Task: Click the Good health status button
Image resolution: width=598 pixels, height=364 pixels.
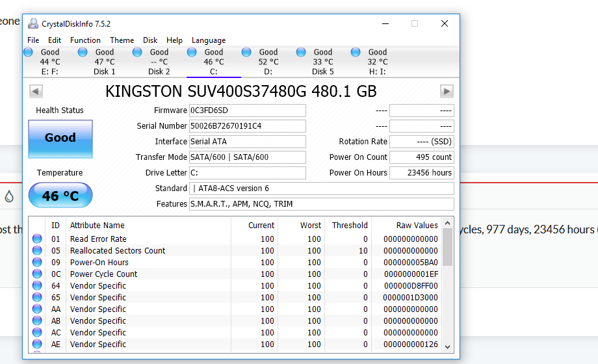Action: point(60,139)
